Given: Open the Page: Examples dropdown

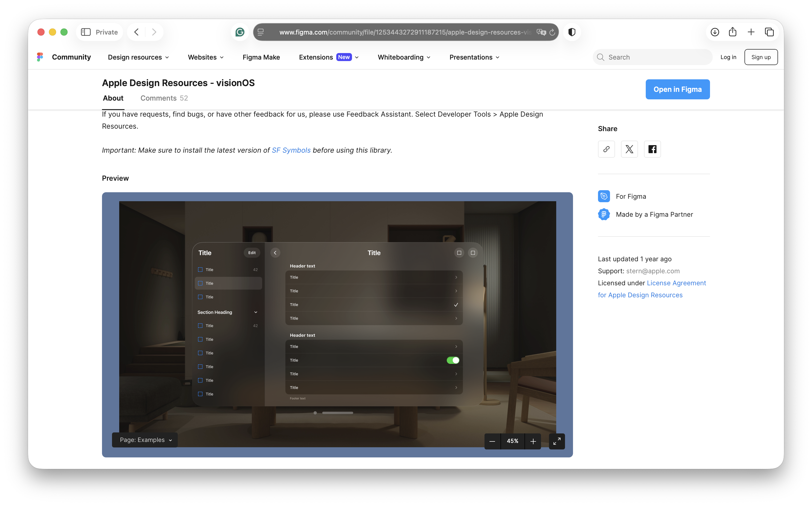Looking at the screenshot, I should click(145, 440).
